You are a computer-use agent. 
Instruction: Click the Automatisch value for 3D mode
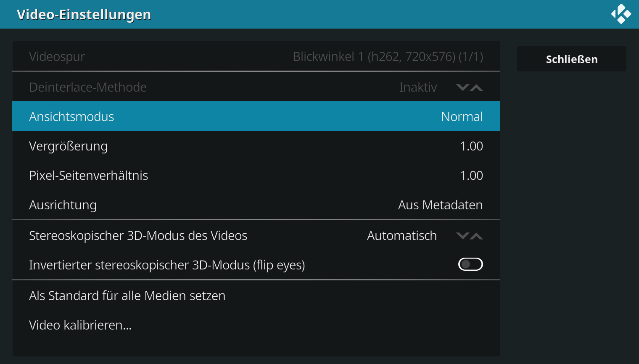[402, 235]
